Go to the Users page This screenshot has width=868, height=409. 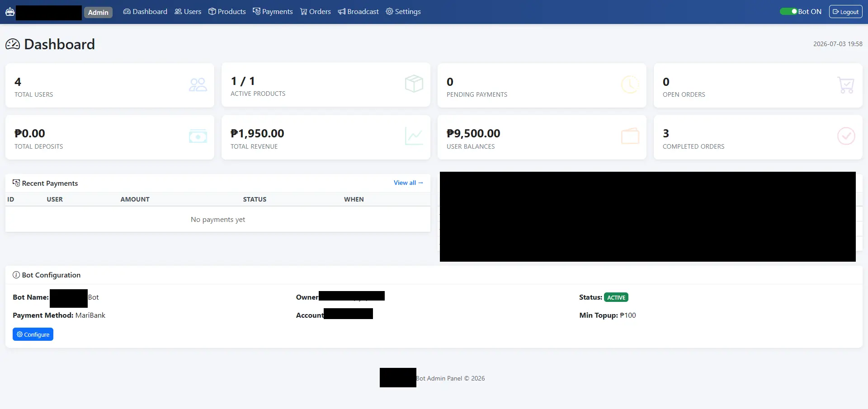click(x=188, y=12)
